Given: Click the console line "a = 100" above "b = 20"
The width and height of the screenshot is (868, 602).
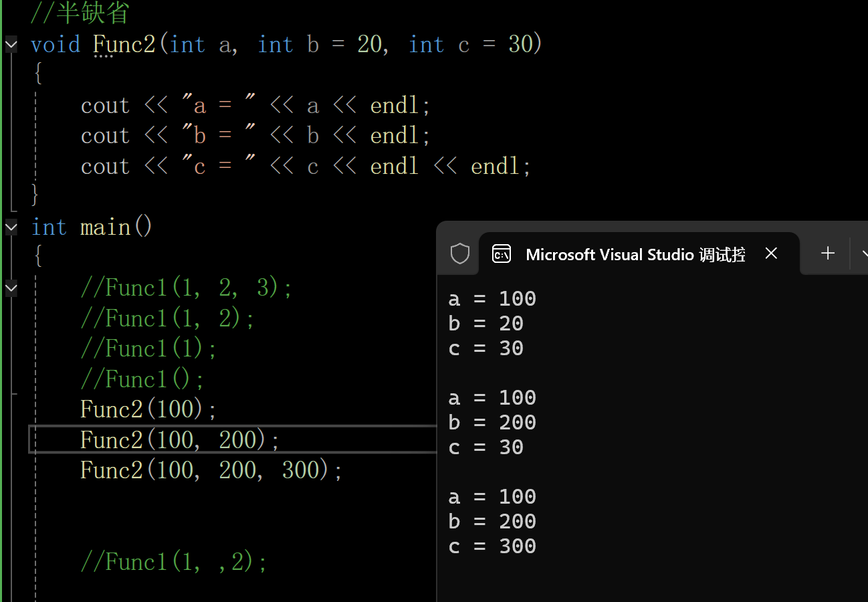Looking at the screenshot, I should tap(492, 299).
